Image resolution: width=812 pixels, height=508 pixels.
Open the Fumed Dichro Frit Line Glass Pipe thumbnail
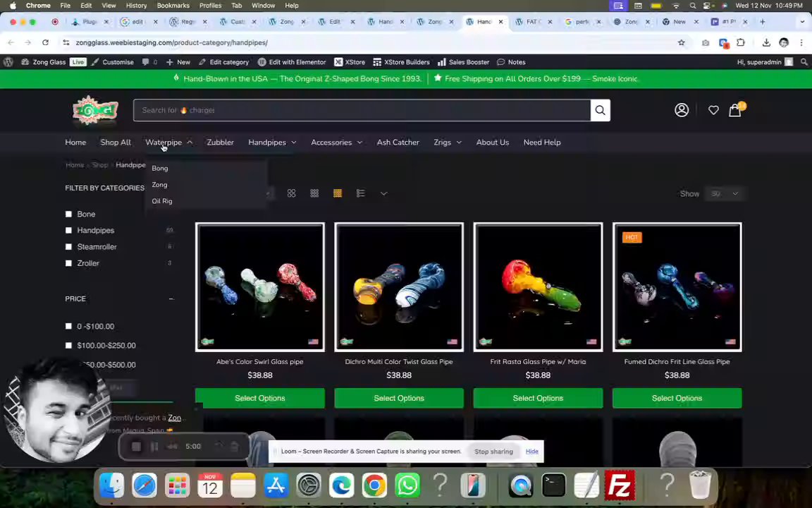tap(677, 287)
